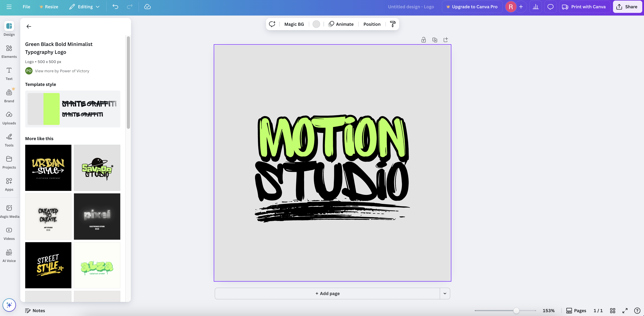Add collaborator with plus icon
The width and height of the screenshot is (644, 316).
(x=521, y=7)
